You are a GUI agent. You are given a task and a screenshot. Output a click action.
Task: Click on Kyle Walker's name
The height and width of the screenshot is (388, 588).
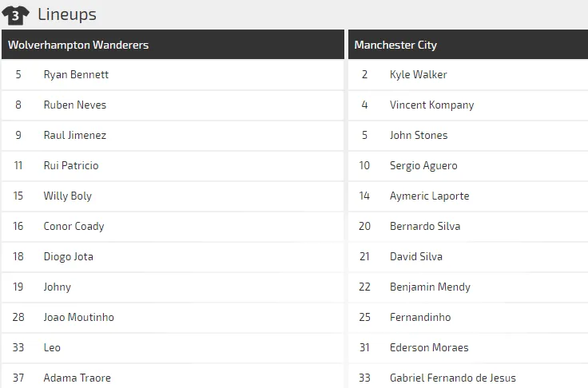point(418,74)
